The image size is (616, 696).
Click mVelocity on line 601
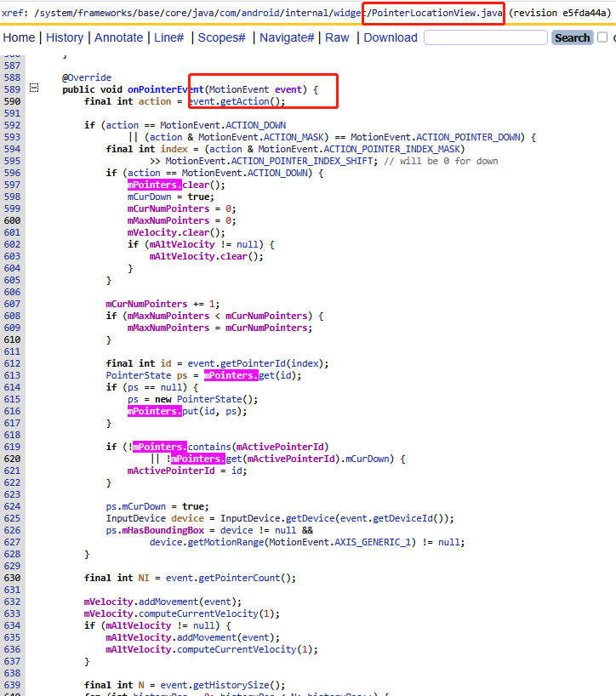tap(152, 232)
